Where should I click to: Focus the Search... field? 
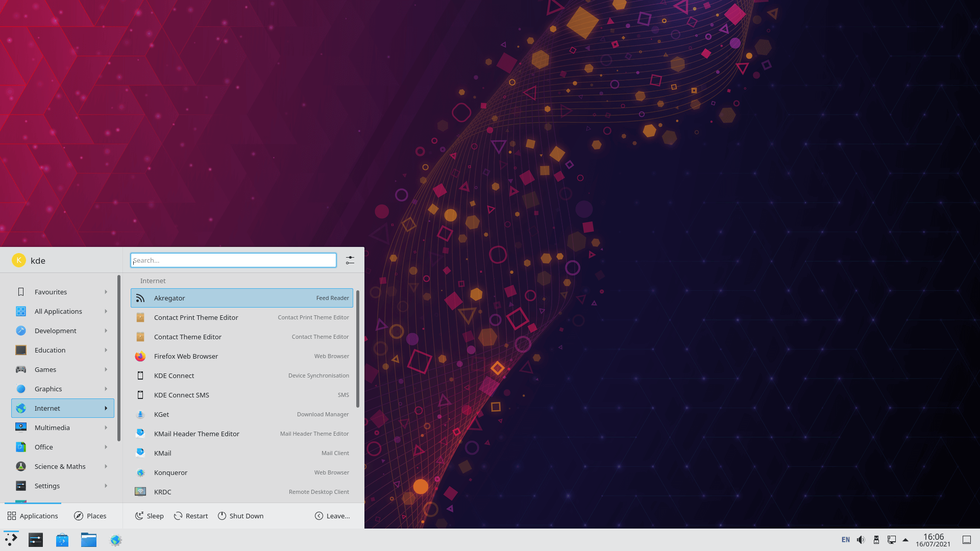click(233, 260)
